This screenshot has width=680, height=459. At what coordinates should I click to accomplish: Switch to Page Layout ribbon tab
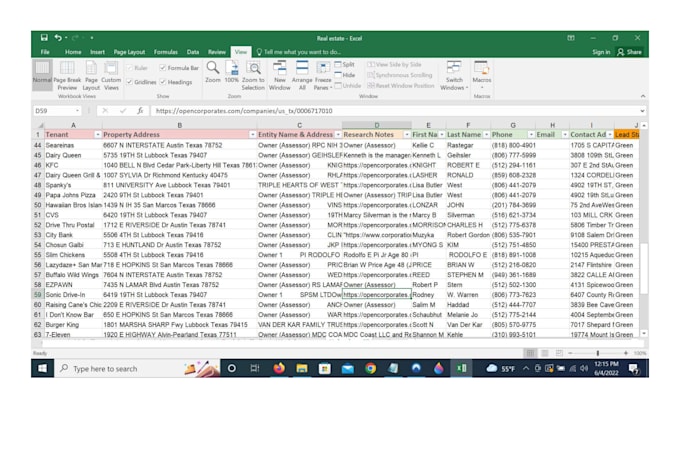(x=129, y=52)
